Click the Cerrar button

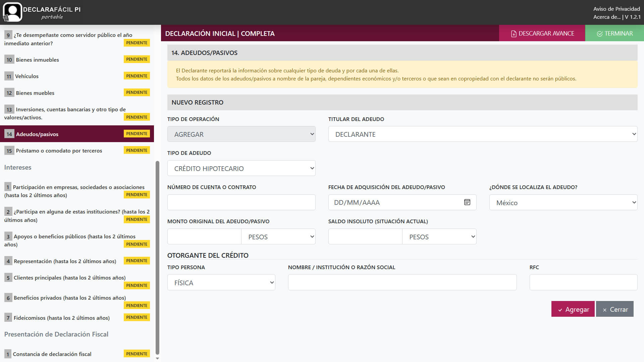[x=614, y=309]
